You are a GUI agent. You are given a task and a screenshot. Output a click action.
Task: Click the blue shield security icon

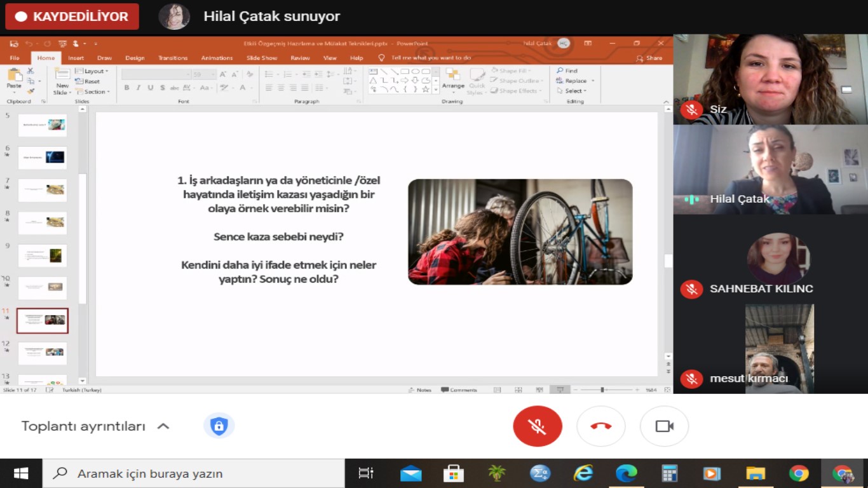click(x=219, y=426)
